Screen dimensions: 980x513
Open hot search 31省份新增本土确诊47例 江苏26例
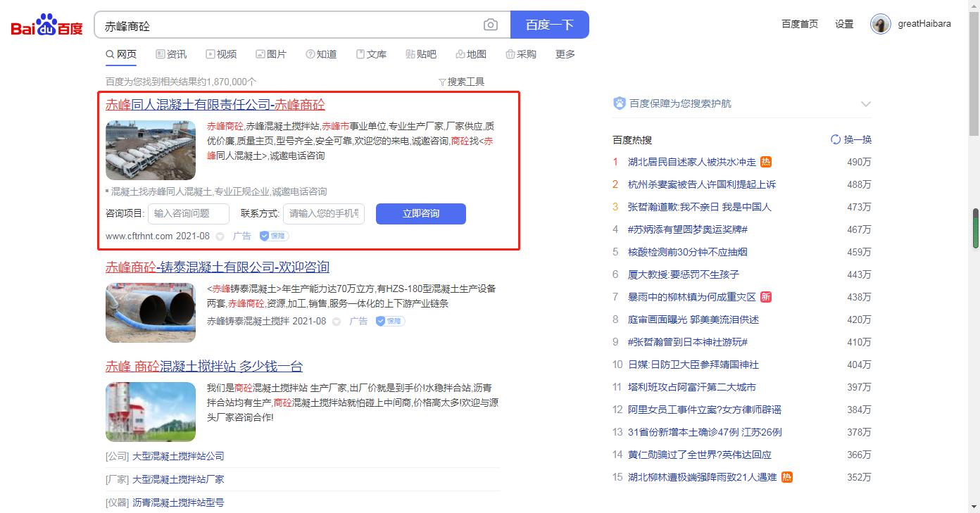point(705,432)
